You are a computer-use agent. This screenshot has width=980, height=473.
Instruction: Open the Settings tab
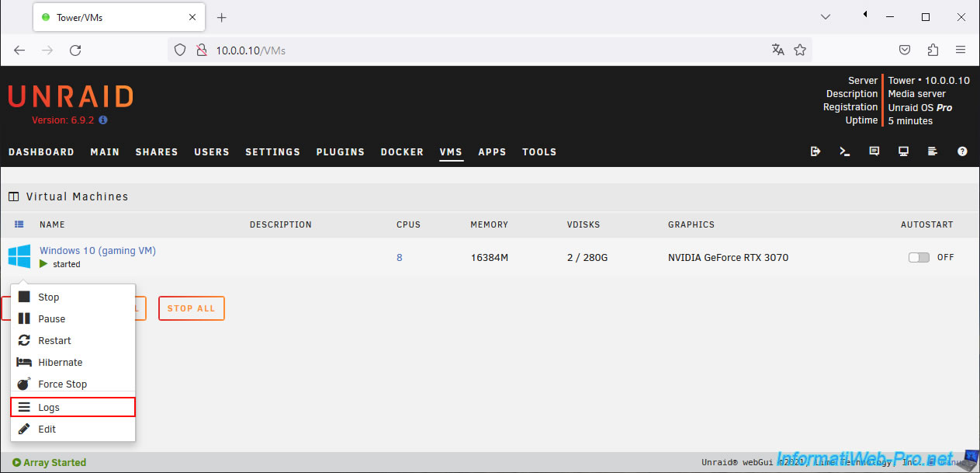[272, 151]
